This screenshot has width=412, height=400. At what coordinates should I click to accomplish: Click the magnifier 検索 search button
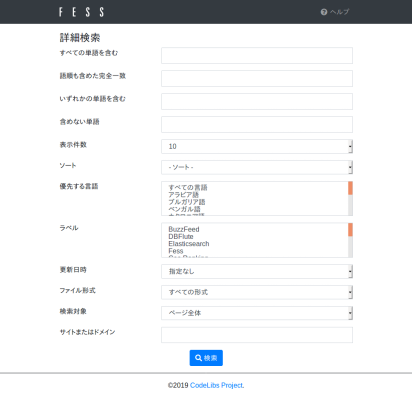tap(206, 358)
